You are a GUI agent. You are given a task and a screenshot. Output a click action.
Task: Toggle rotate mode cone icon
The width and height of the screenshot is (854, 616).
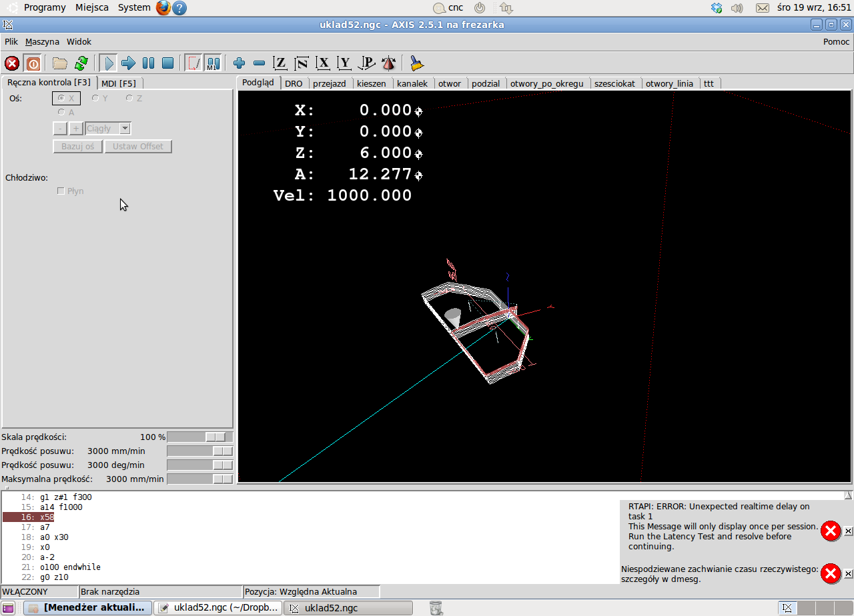tap(389, 63)
